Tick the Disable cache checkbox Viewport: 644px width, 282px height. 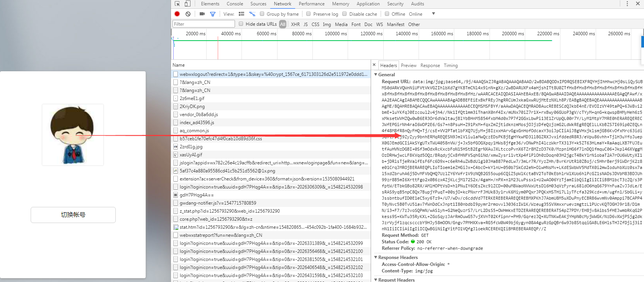click(x=345, y=14)
